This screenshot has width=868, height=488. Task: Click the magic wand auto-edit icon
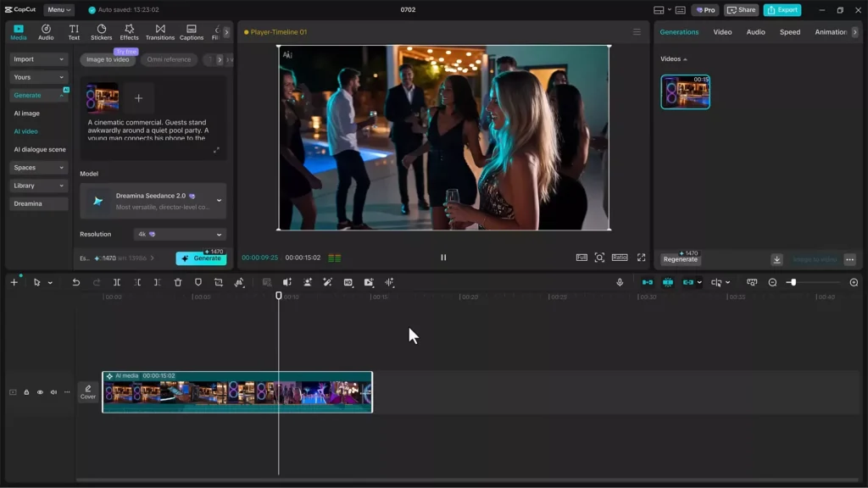pyautogui.click(x=328, y=282)
